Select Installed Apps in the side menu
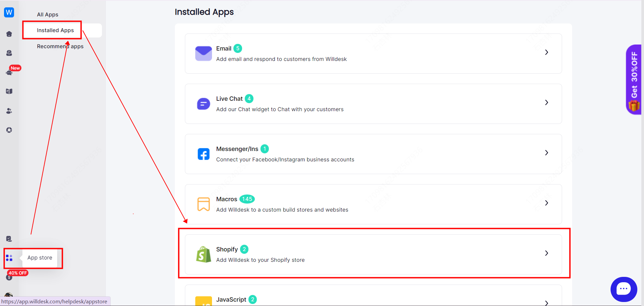The image size is (644, 306). (x=55, y=30)
